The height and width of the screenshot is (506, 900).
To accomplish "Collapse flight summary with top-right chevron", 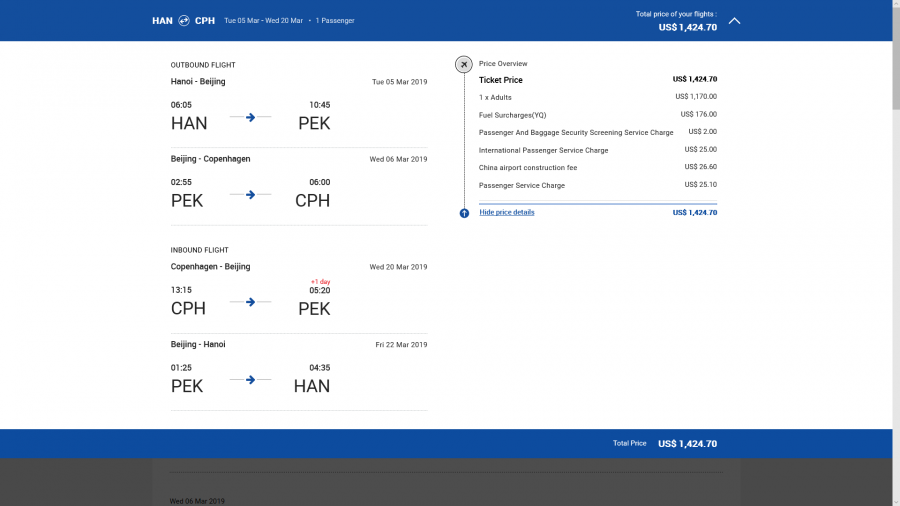I will pos(734,20).
